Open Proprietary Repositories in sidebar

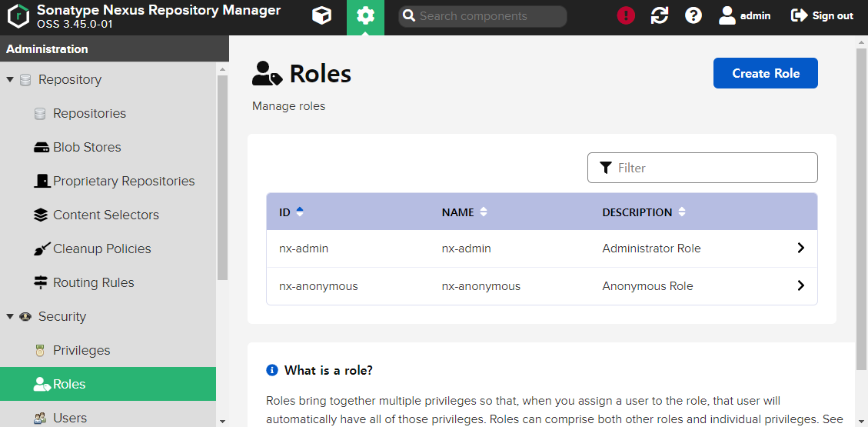coord(124,181)
